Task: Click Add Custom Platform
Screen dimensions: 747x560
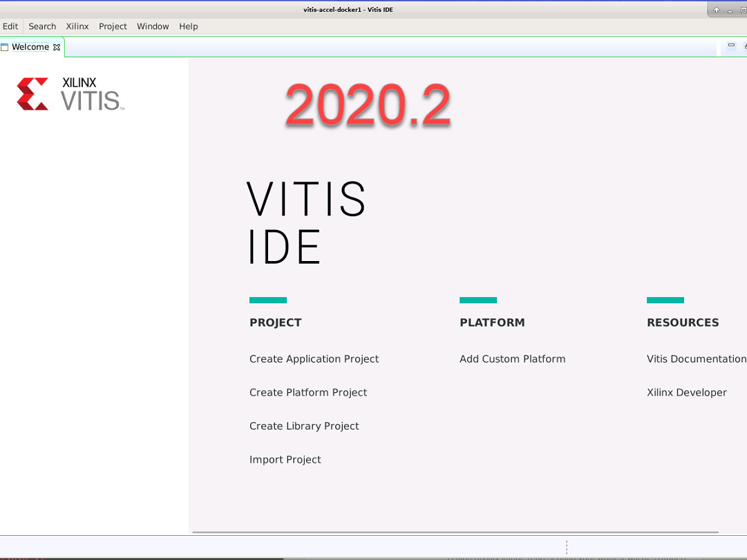Action: [512, 358]
